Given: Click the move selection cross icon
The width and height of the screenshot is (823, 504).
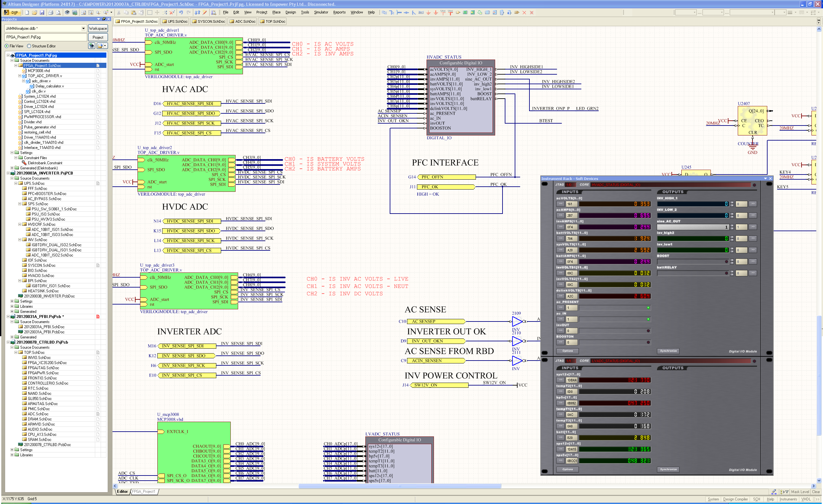Looking at the screenshot, I should pyautogui.click(x=157, y=12).
